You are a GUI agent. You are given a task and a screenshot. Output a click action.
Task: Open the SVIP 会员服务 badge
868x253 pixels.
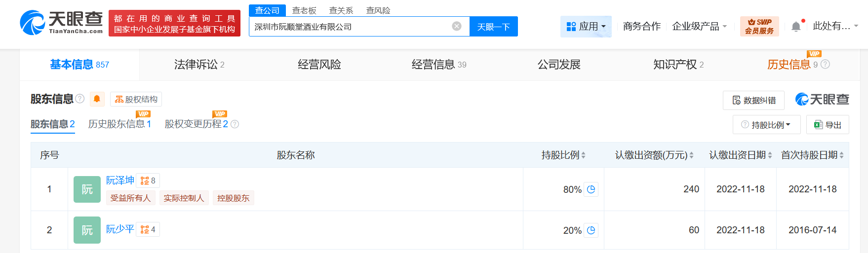(x=759, y=27)
